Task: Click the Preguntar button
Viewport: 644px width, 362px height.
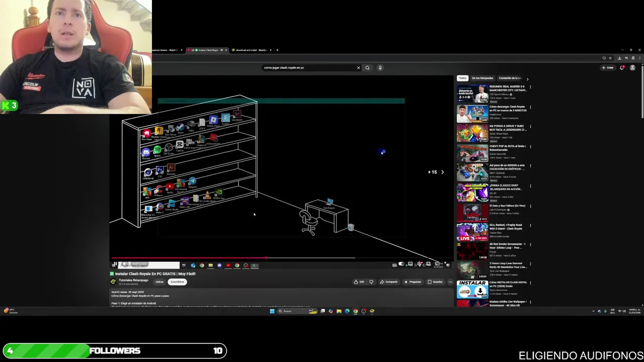Action: [x=413, y=282]
